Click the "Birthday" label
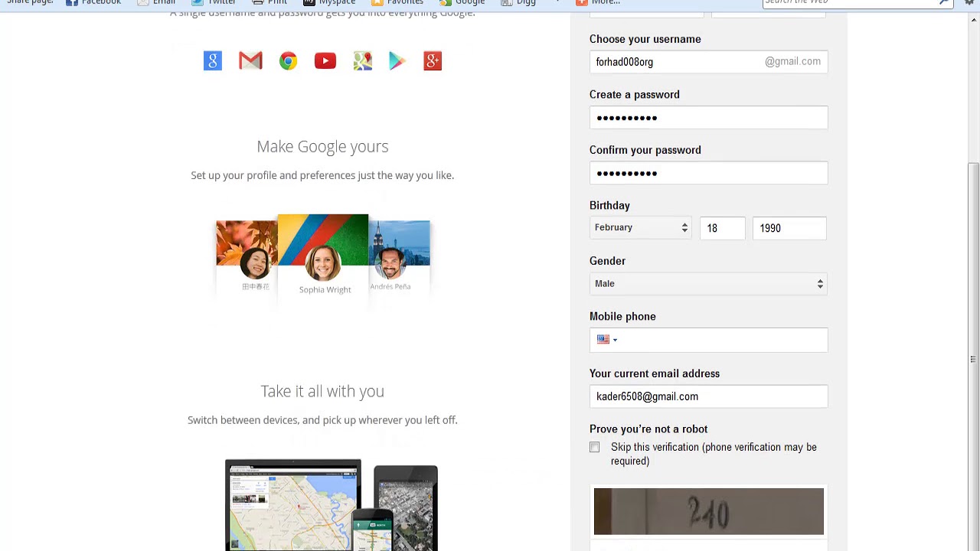The height and width of the screenshot is (551, 980). [609, 206]
